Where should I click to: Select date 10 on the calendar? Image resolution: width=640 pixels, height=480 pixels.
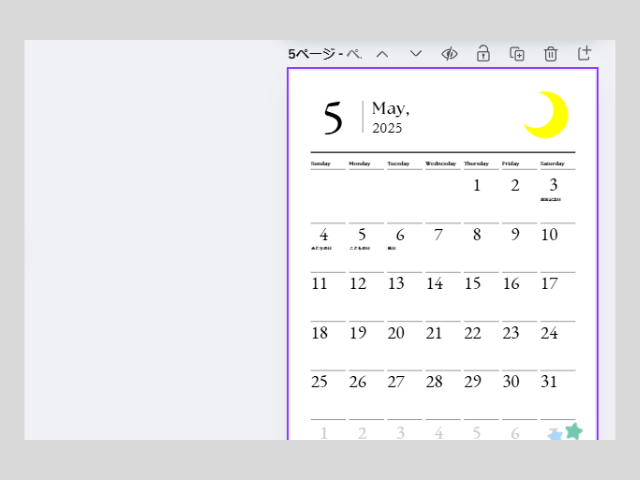(549, 235)
